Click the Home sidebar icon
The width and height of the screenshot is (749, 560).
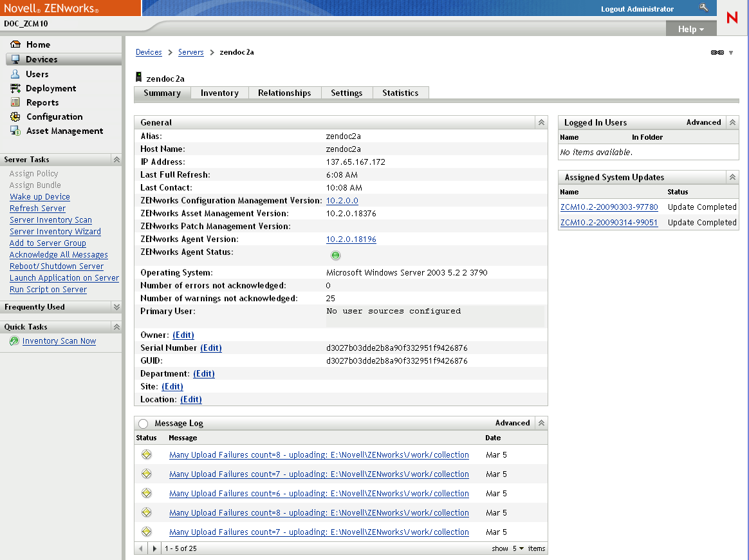tap(14, 44)
